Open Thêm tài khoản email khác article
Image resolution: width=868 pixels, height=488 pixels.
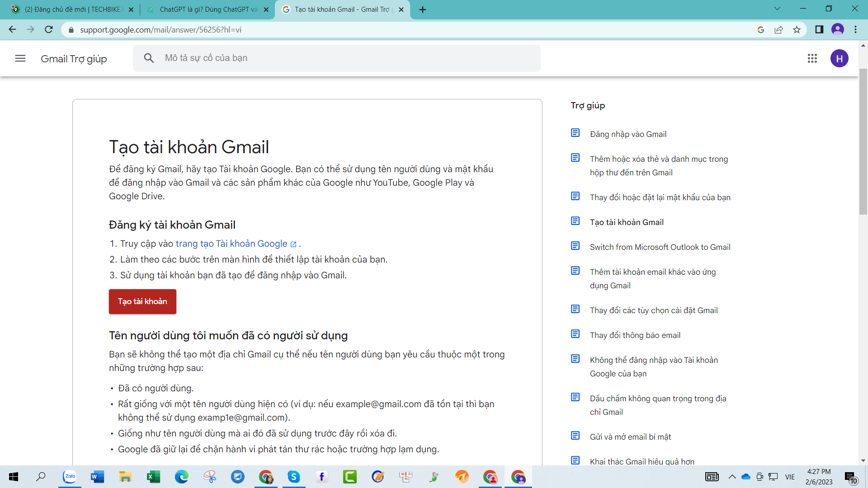click(653, 279)
